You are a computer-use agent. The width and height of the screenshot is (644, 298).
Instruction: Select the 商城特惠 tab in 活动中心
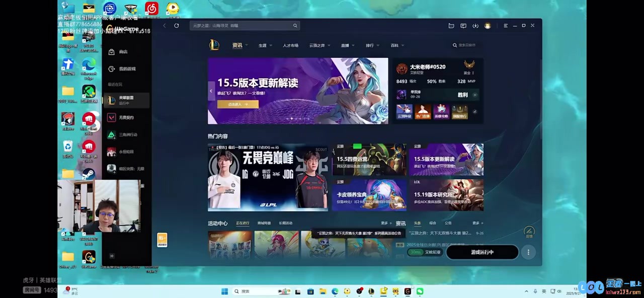pyautogui.click(x=264, y=223)
